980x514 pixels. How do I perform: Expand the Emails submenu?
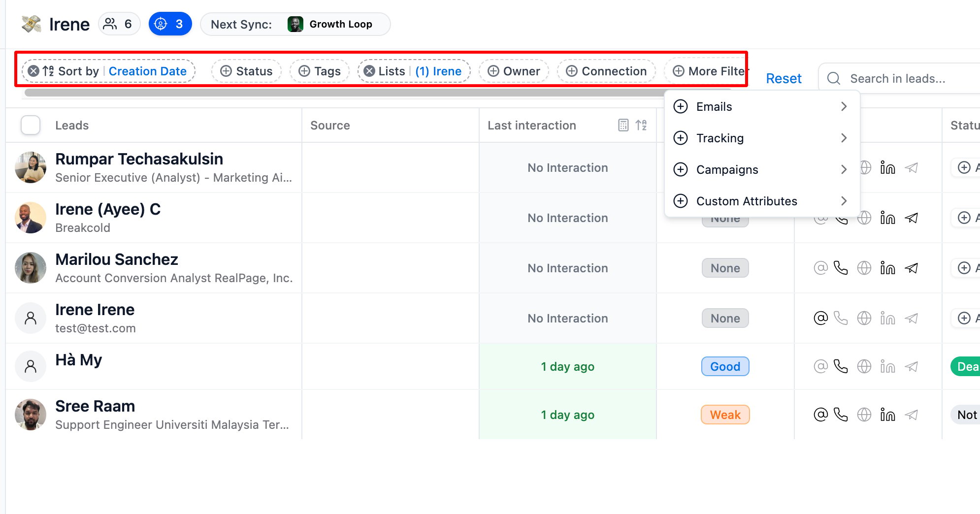pos(762,107)
